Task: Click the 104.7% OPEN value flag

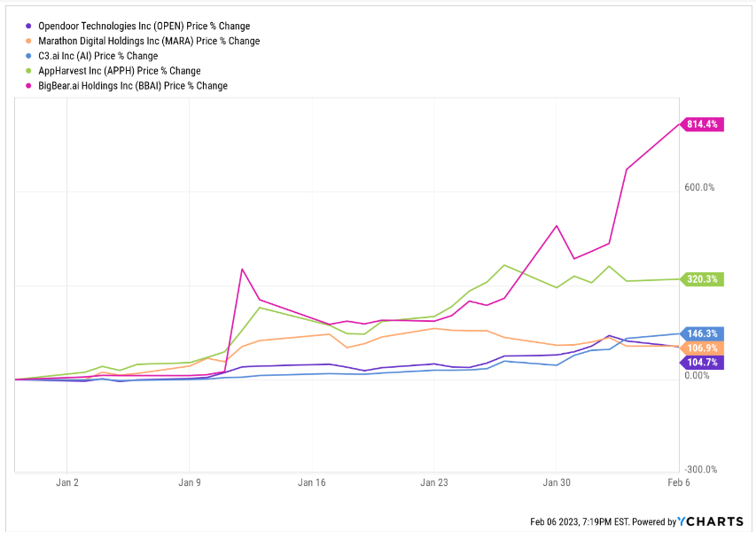Action: 704,362
